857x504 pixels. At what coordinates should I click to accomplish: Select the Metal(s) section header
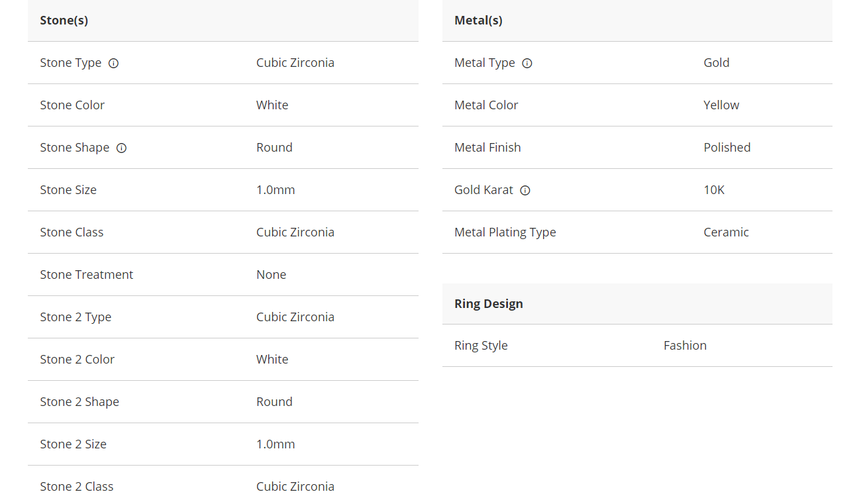[x=478, y=21]
